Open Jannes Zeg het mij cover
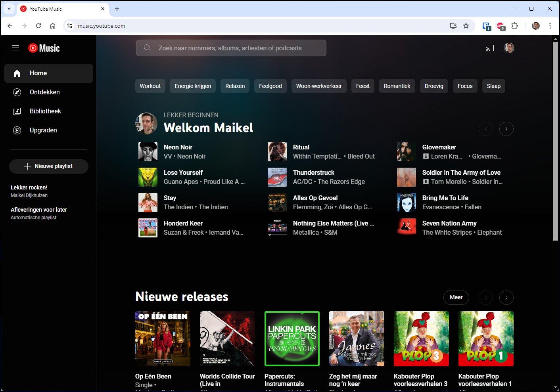This screenshot has width=560, height=392. coord(357,338)
